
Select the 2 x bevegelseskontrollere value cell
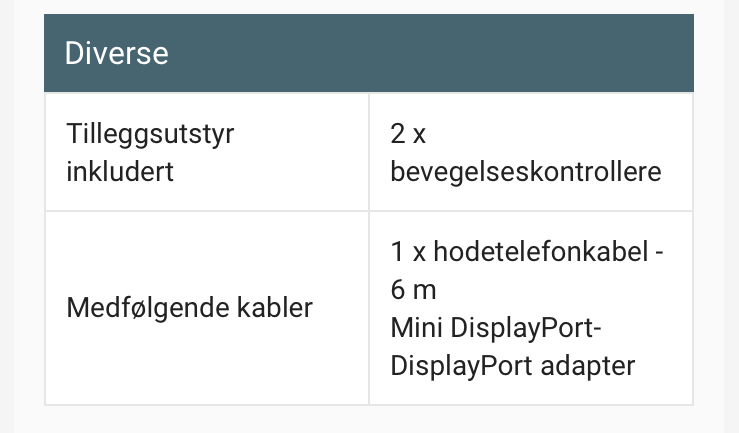pos(531,152)
